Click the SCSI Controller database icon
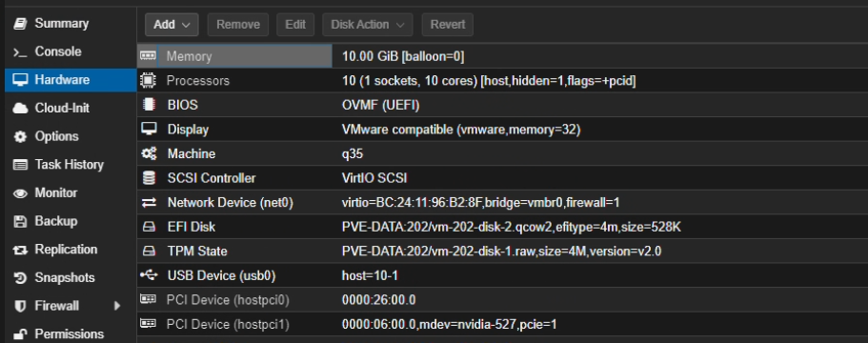 point(149,177)
